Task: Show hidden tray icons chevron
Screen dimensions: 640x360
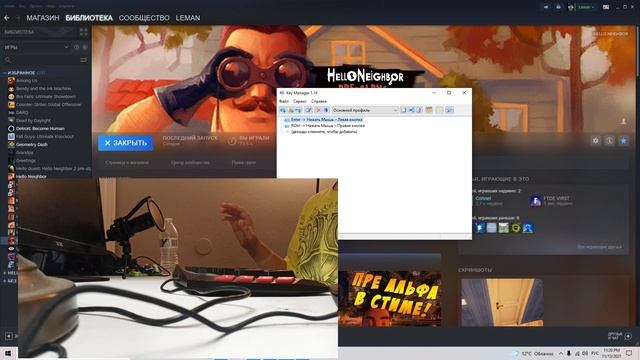Action: click(561, 353)
